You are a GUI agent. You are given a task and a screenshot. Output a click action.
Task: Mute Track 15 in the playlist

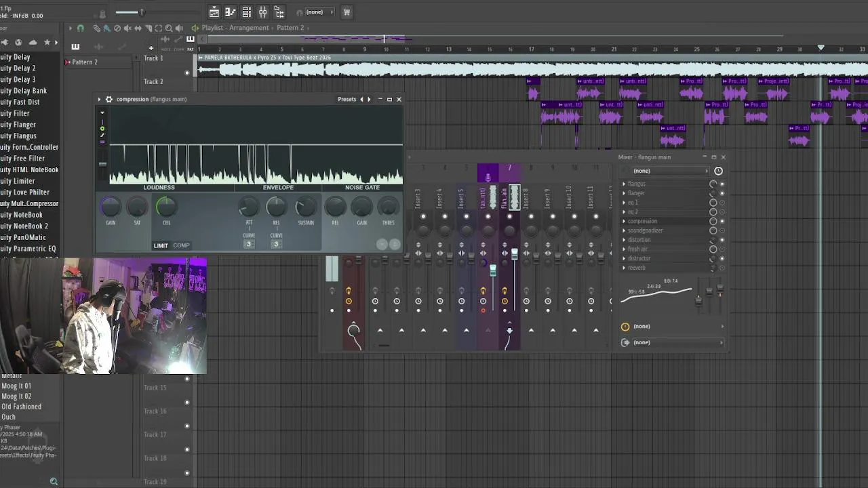pyautogui.click(x=187, y=403)
